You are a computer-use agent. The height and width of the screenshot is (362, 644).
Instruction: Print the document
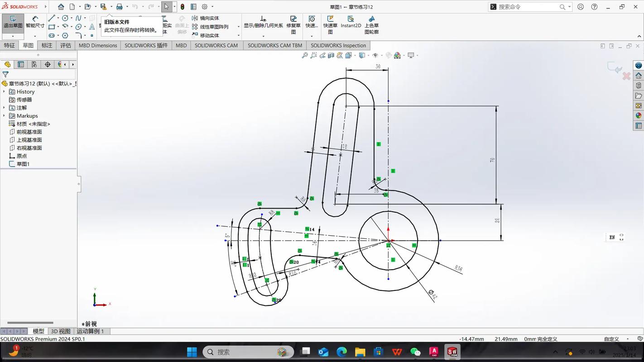coord(119,7)
